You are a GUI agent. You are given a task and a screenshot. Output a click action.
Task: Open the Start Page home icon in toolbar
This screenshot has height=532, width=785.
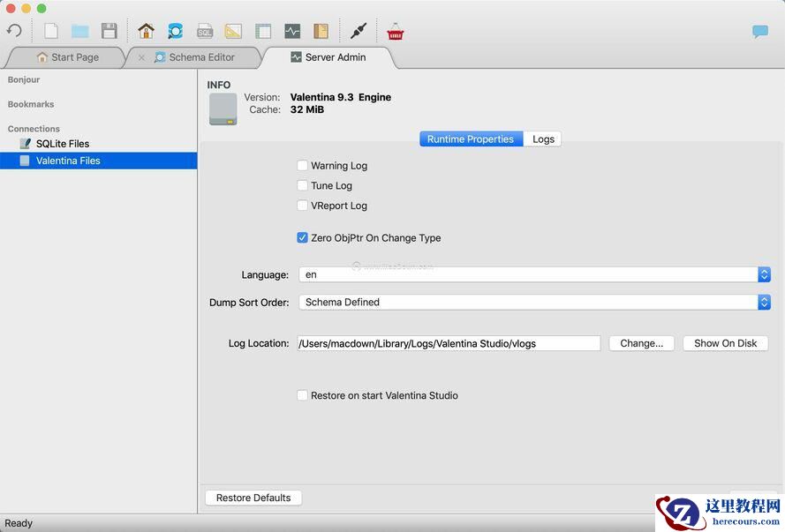click(146, 31)
